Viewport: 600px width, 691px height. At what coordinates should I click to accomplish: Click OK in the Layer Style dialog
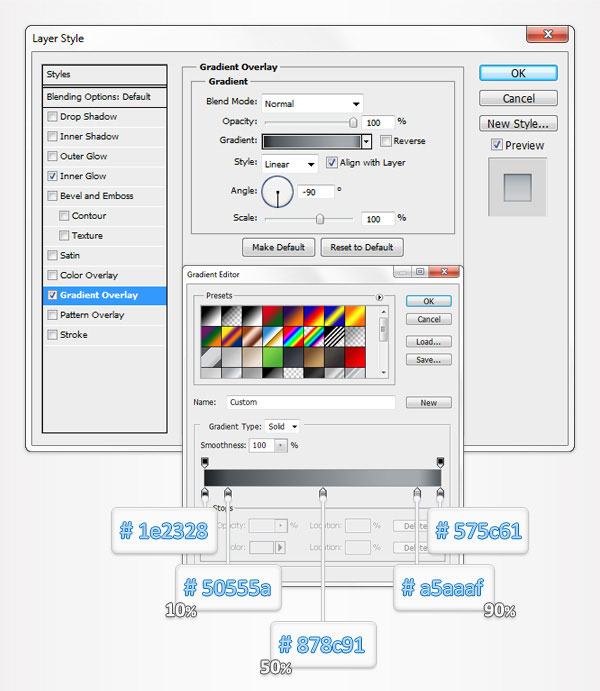click(518, 73)
